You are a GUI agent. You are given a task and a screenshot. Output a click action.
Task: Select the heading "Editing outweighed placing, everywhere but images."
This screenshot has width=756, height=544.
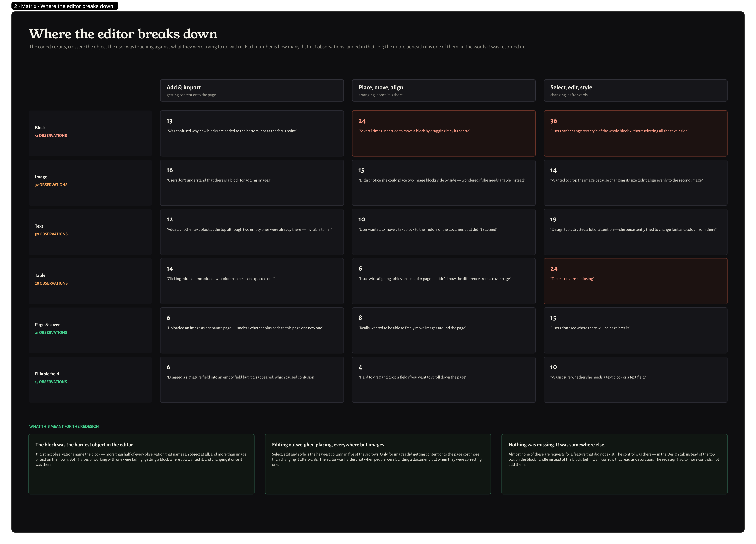(x=329, y=445)
